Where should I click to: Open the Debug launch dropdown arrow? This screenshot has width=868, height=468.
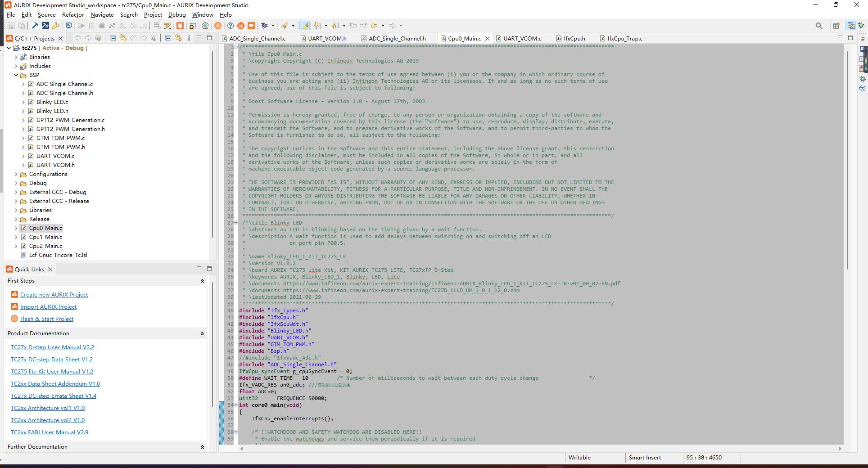click(273, 26)
